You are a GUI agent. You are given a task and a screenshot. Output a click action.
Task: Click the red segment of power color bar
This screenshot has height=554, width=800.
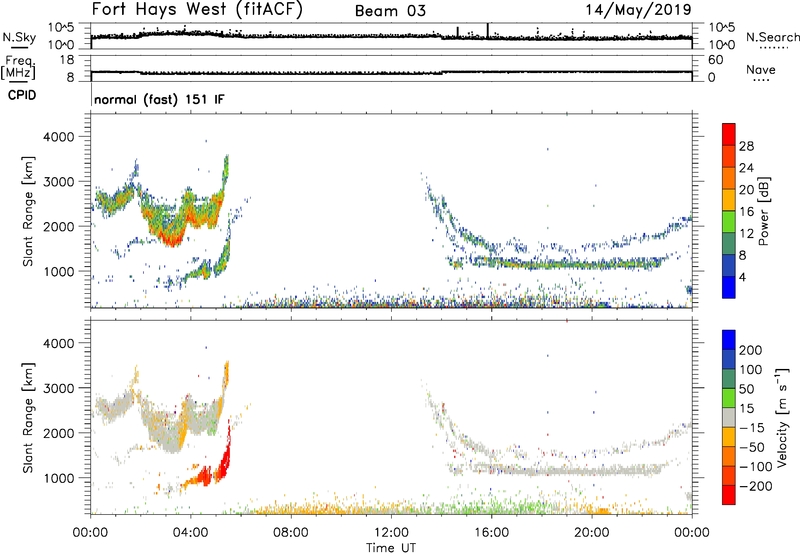point(729,135)
